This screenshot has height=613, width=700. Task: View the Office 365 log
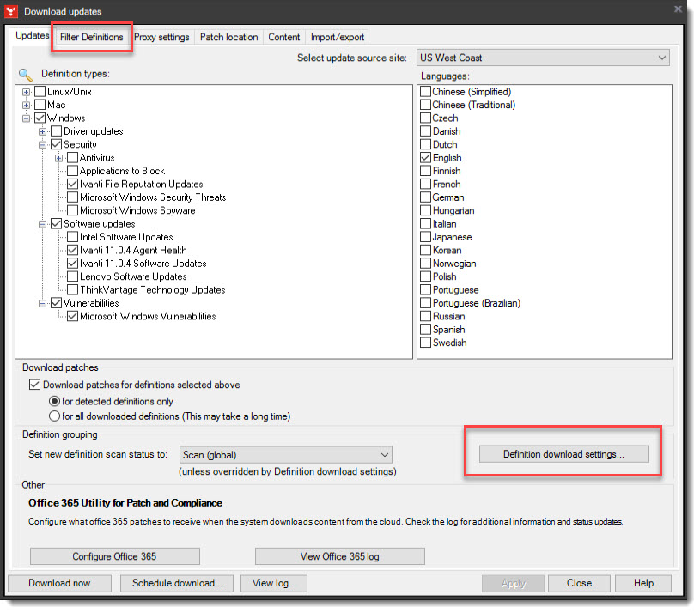[x=339, y=556]
